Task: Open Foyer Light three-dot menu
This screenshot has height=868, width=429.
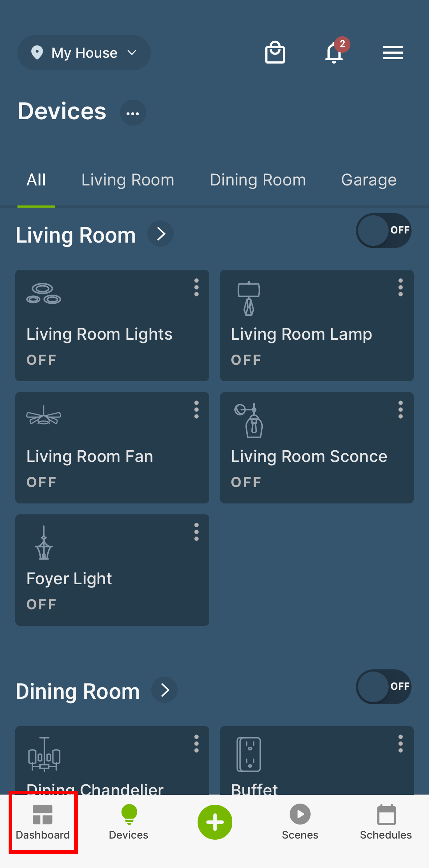Action: [196, 532]
